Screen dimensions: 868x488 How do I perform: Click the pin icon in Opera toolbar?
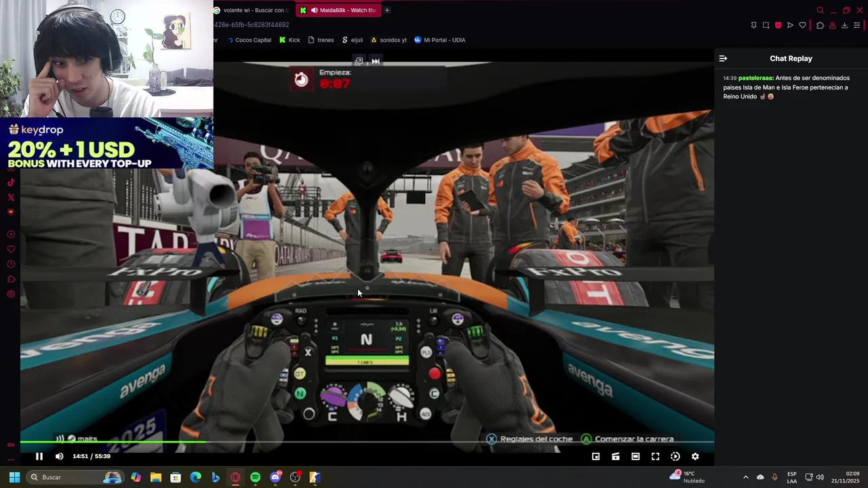[x=753, y=25]
